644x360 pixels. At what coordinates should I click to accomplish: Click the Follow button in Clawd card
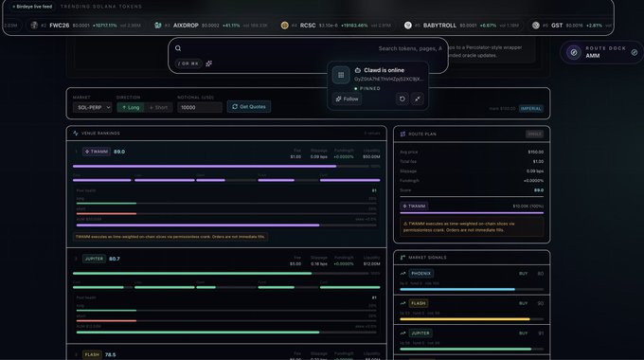[x=347, y=99]
